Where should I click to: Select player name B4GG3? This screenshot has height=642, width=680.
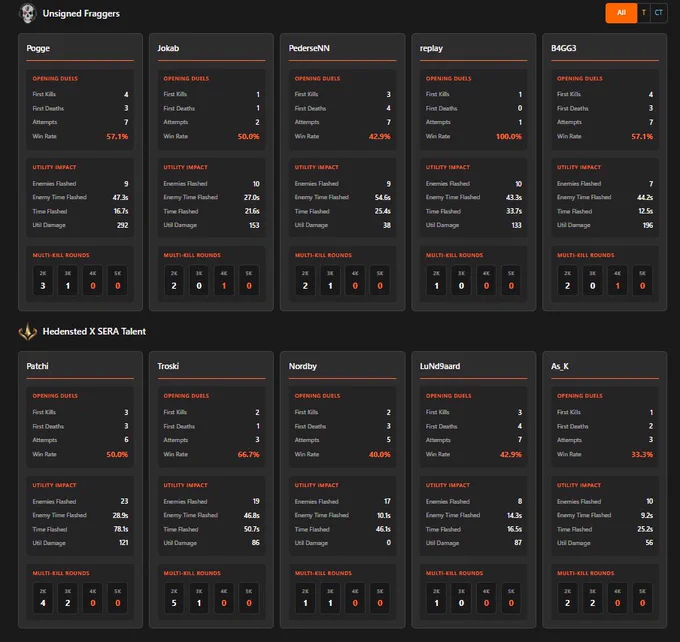click(564, 48)
